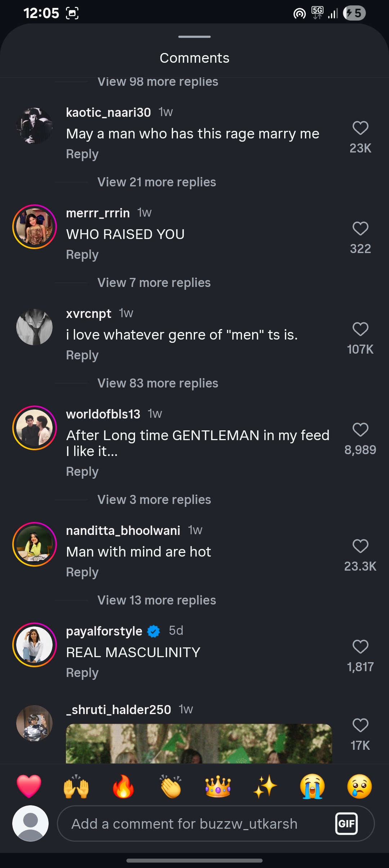Open worldofbls13's profile picture story
The image size is (389, 868).
35,428
